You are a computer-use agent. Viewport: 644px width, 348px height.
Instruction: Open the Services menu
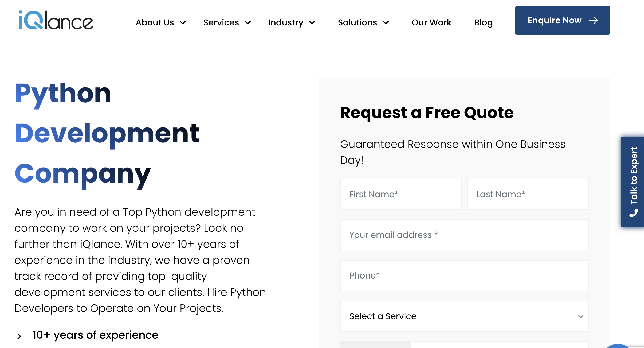[x=221, y=22]
